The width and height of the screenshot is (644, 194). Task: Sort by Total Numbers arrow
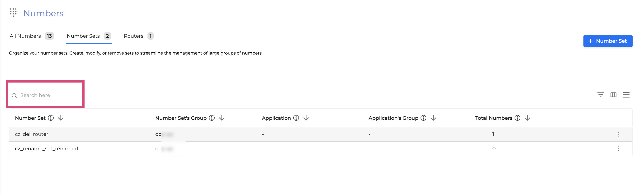pos(527,118)
